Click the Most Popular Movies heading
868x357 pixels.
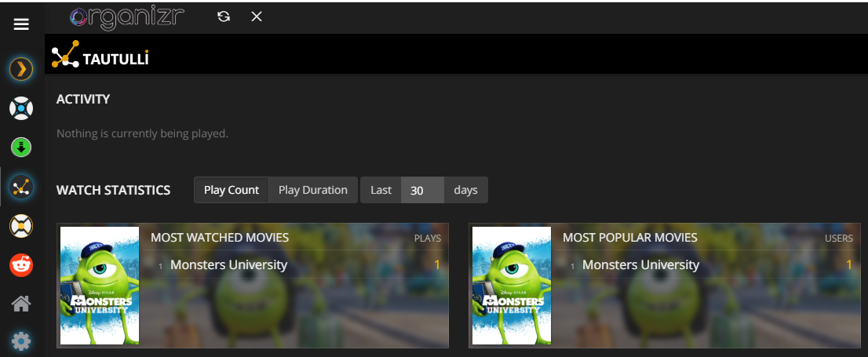630,238
